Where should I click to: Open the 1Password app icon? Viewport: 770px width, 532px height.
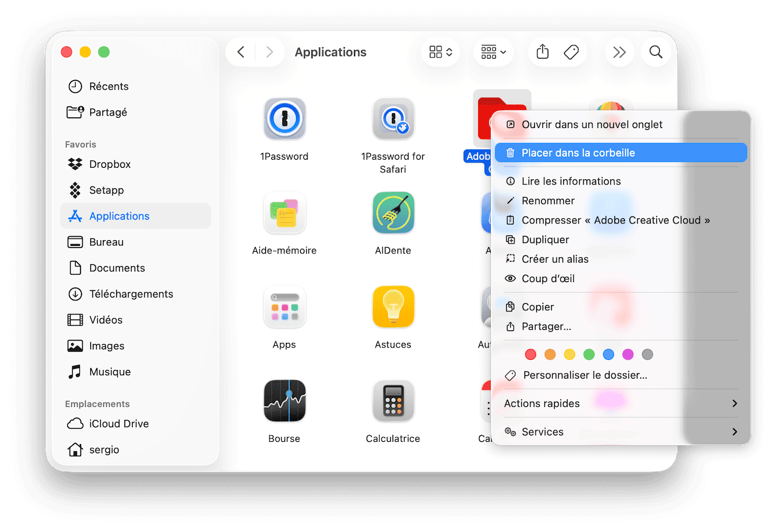point(284,119)
